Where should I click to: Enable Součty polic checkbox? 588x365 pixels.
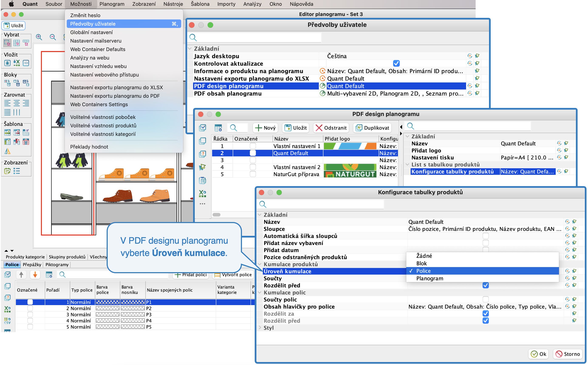[486, 300]
